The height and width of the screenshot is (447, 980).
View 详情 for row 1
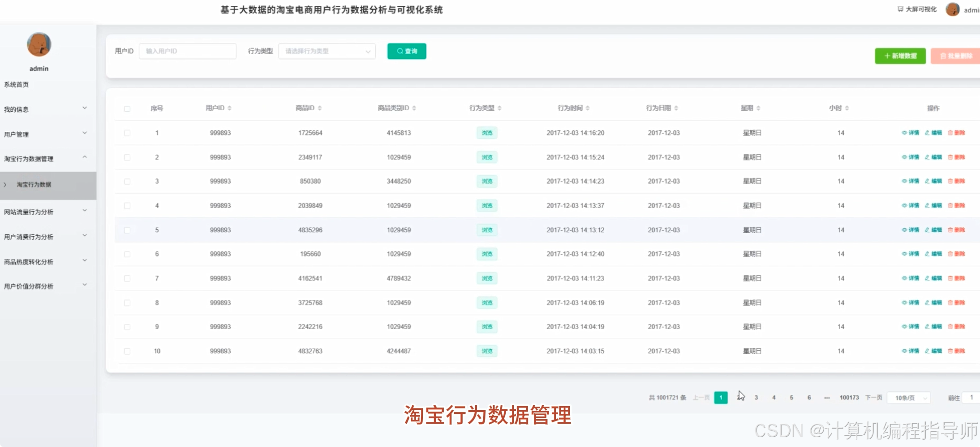(911, 133)
